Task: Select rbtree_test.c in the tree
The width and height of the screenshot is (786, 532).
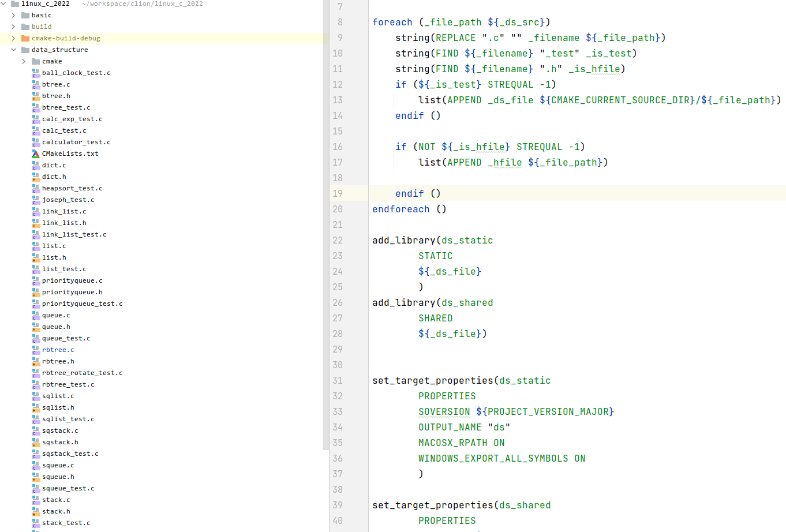Action: click(x=68, y=384)
